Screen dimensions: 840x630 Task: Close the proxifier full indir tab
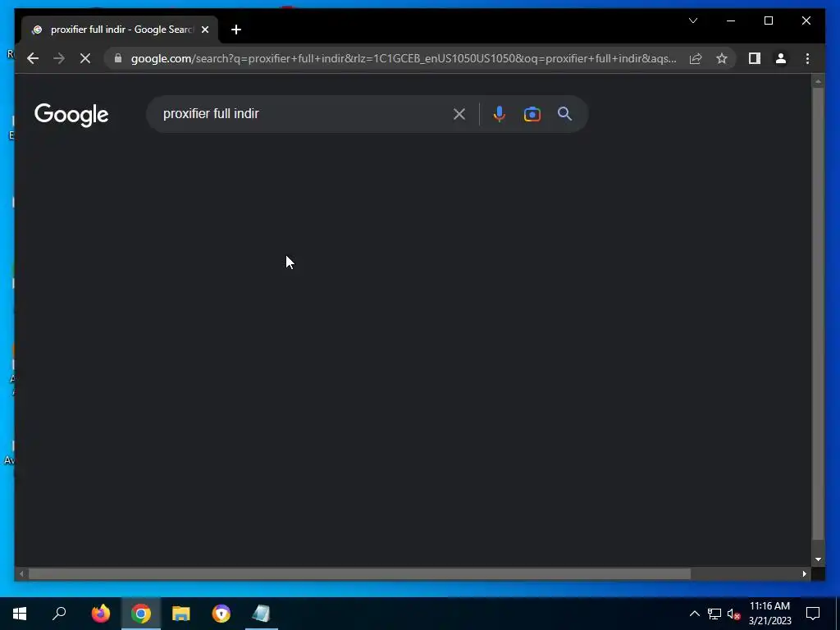click(204, 30)
